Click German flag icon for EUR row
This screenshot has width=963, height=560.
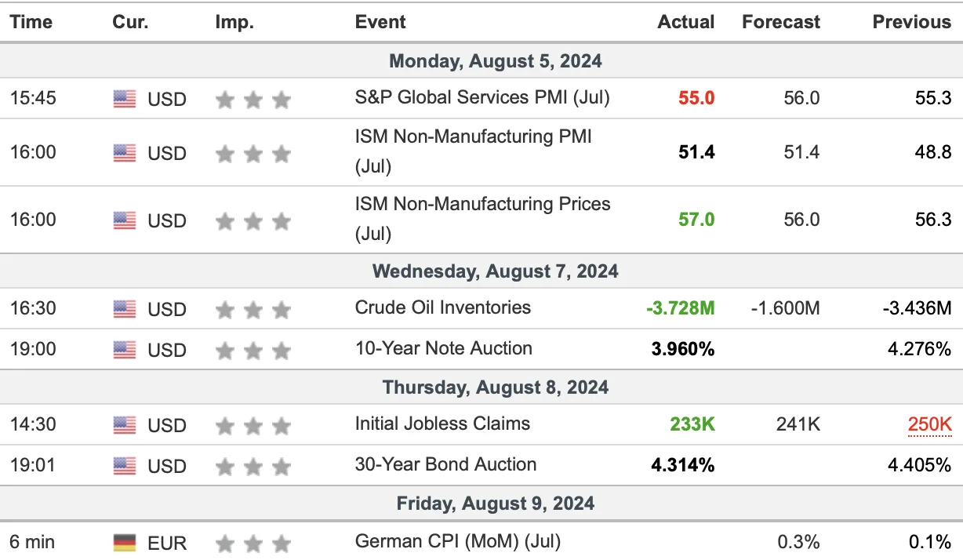[124, 543]
